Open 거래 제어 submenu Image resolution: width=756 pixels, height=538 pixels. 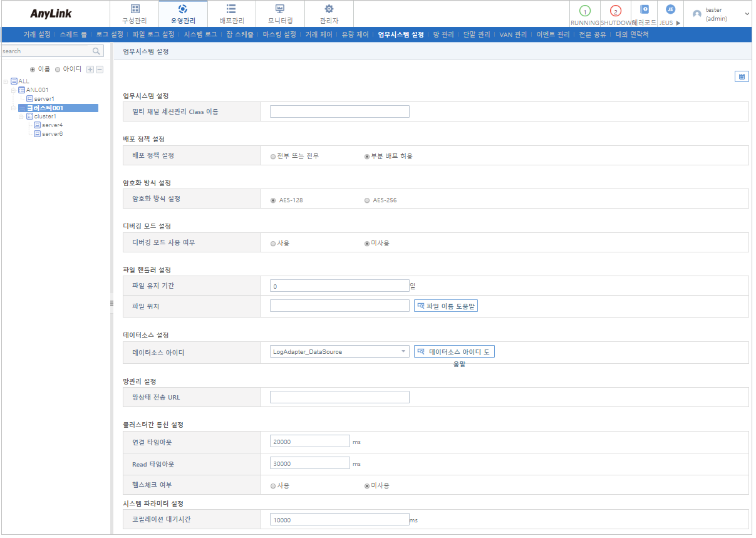pyautogui.click(x=319, y=34)
